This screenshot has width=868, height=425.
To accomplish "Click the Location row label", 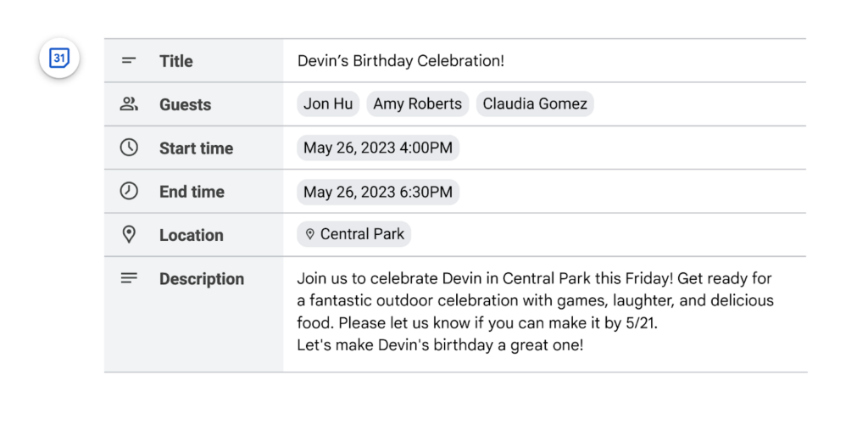I will [191, 236].
